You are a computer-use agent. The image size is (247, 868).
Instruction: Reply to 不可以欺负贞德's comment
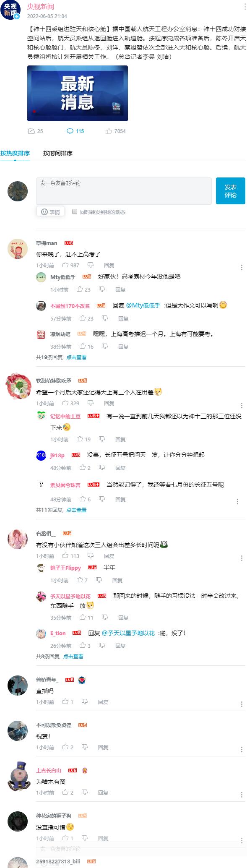point(103,747)
